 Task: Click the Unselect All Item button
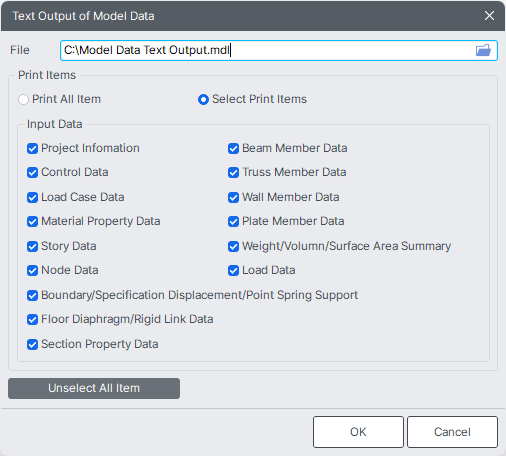tap(94, 388)
